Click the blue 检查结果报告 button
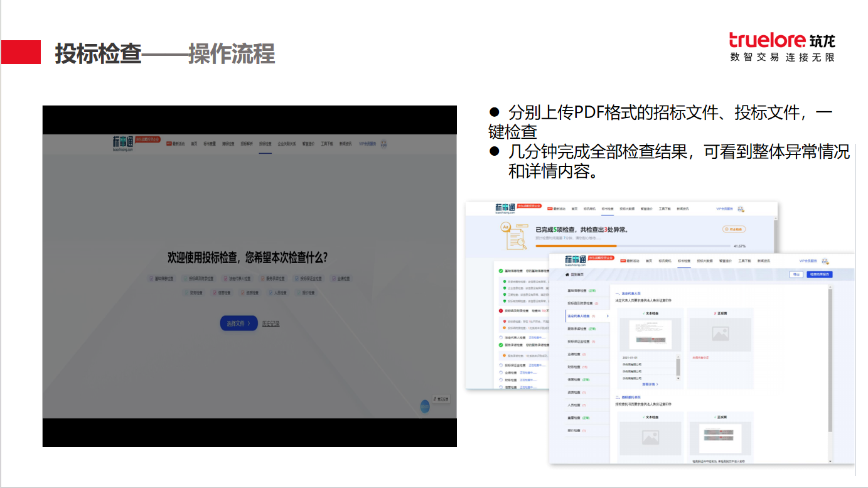This screenshot has height=488, width=868. tap(820, 274)
